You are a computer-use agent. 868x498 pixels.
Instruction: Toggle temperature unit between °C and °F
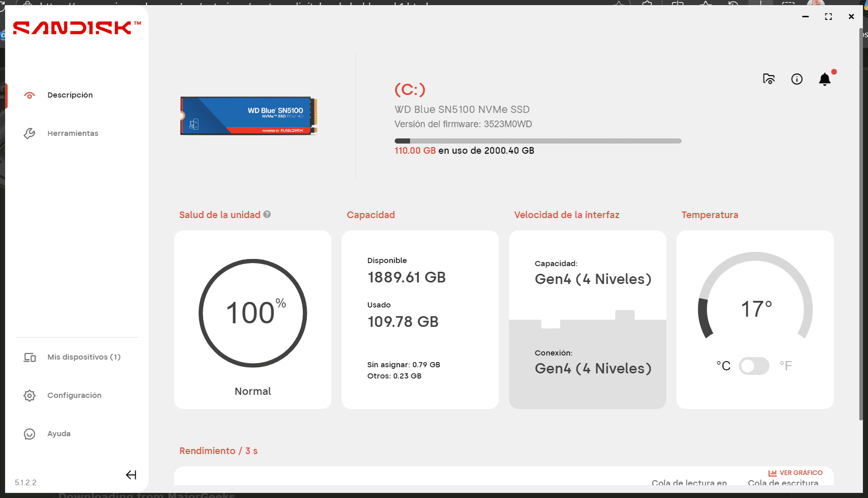754,366
